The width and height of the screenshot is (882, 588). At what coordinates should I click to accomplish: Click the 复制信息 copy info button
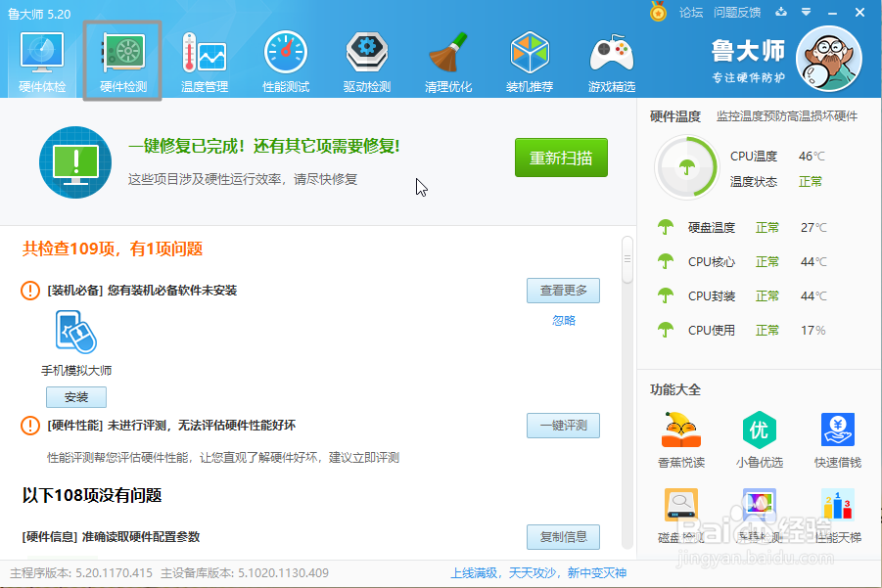pyautogui.click(x=563, y=537)
